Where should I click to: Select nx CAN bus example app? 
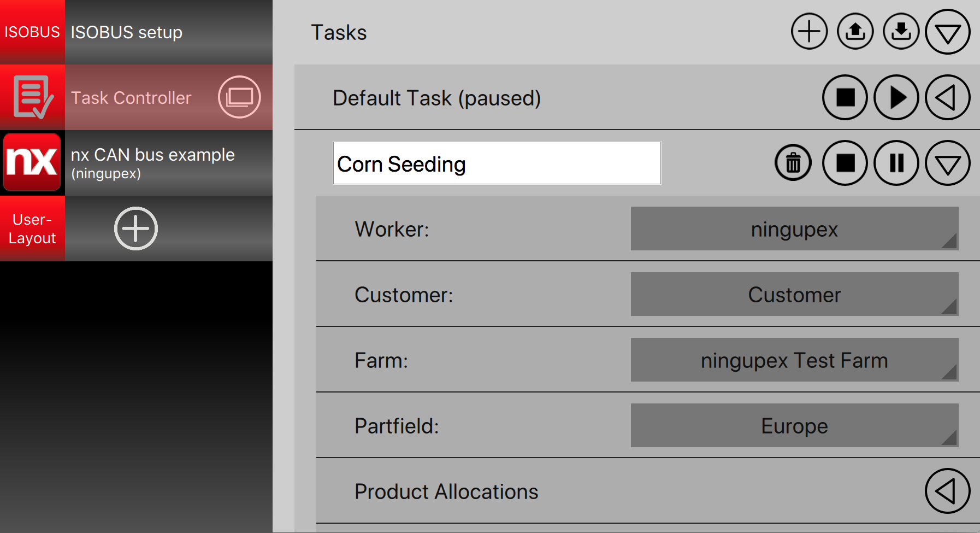[136, 163]
